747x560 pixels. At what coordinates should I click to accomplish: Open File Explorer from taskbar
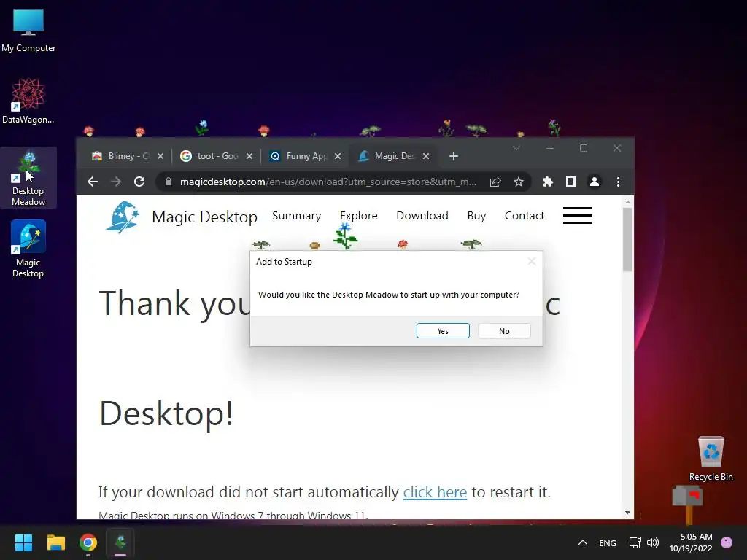[55, 542]
